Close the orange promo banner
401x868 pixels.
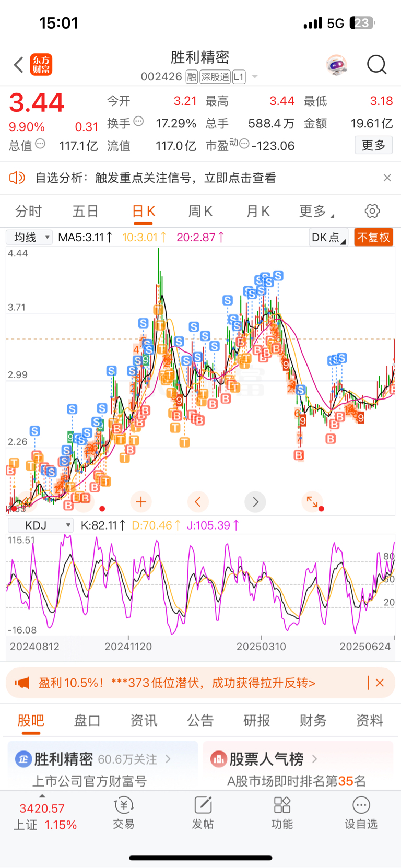pyautogui.click(x=380, y=683)
